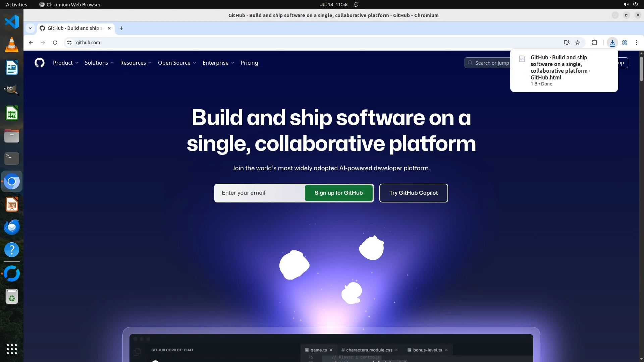This screenshot has width=644, height=362.
Task: Open the Pricing nav link
Action: coord(249,63)
